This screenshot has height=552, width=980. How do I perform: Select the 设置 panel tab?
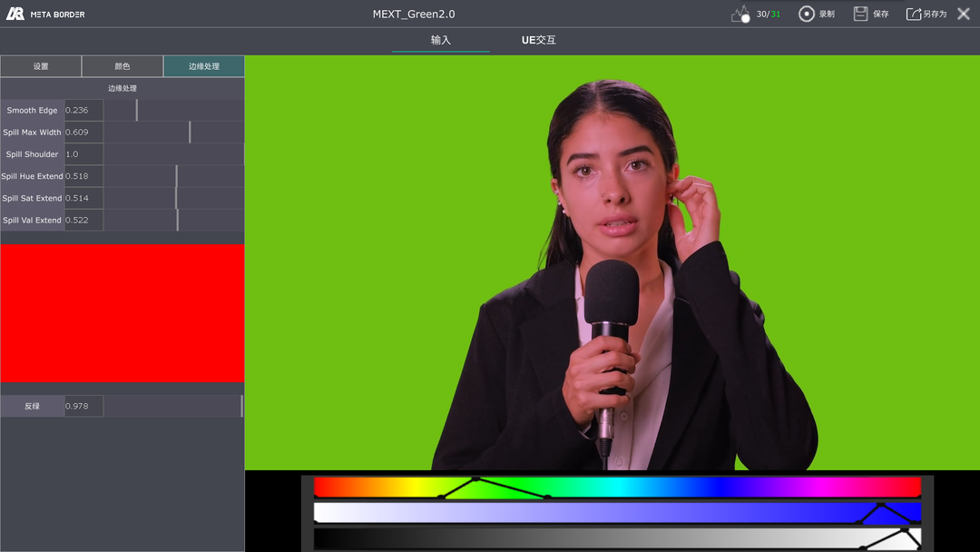(41, 66)
